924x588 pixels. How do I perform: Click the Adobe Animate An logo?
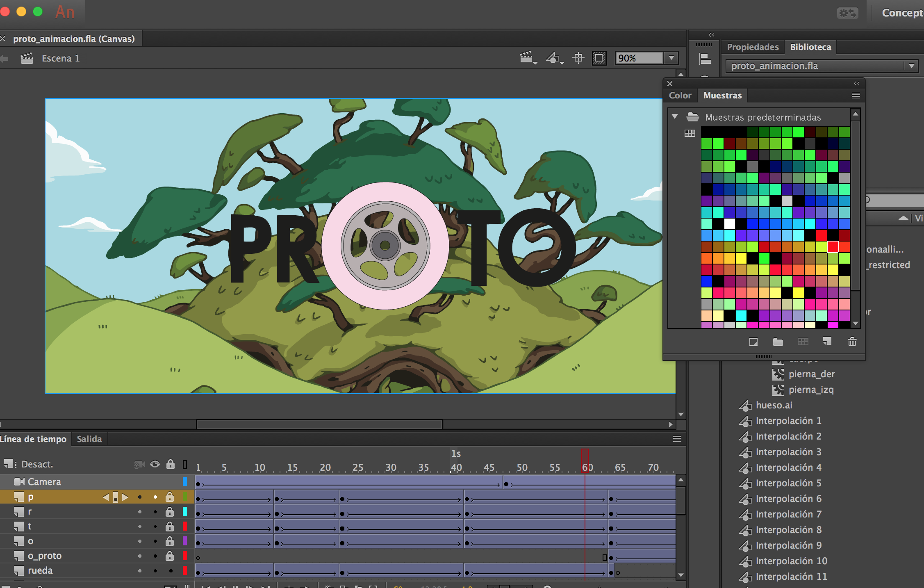pyautogui.click(x=65, y=12)
